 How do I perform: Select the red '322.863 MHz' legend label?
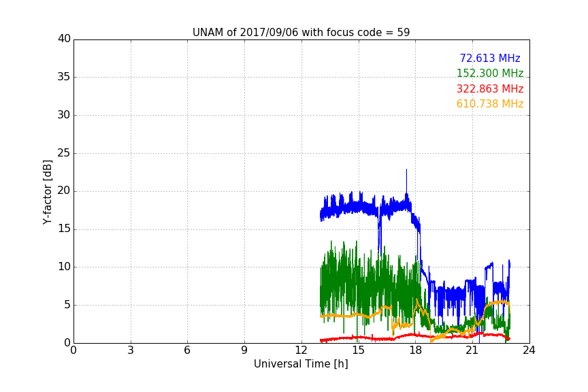[x=490, y=88]
